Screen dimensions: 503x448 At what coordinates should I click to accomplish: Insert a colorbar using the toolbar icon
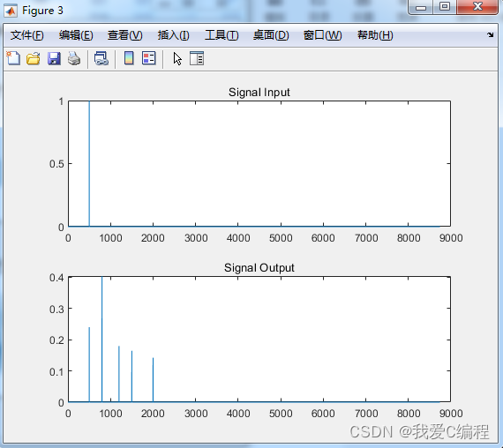[x=129, y=58]
